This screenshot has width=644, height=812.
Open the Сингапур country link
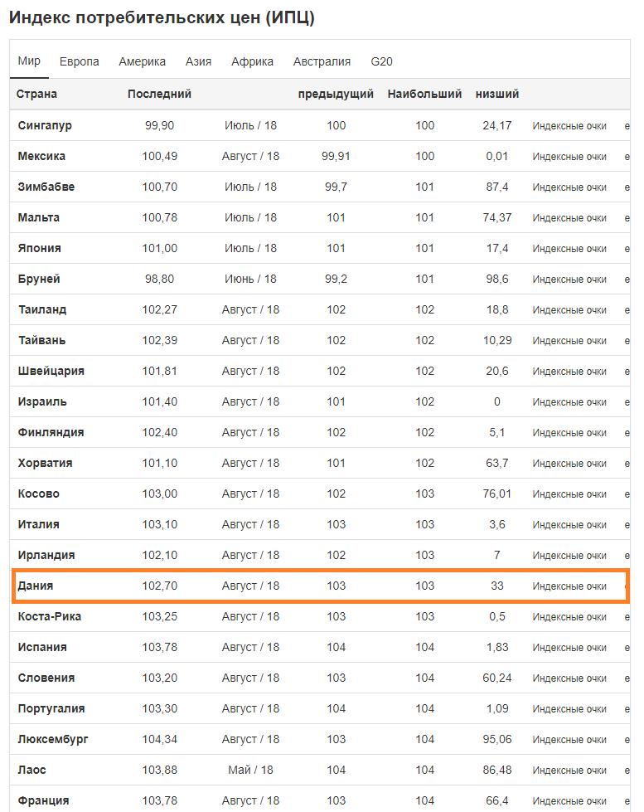[45, 125]
